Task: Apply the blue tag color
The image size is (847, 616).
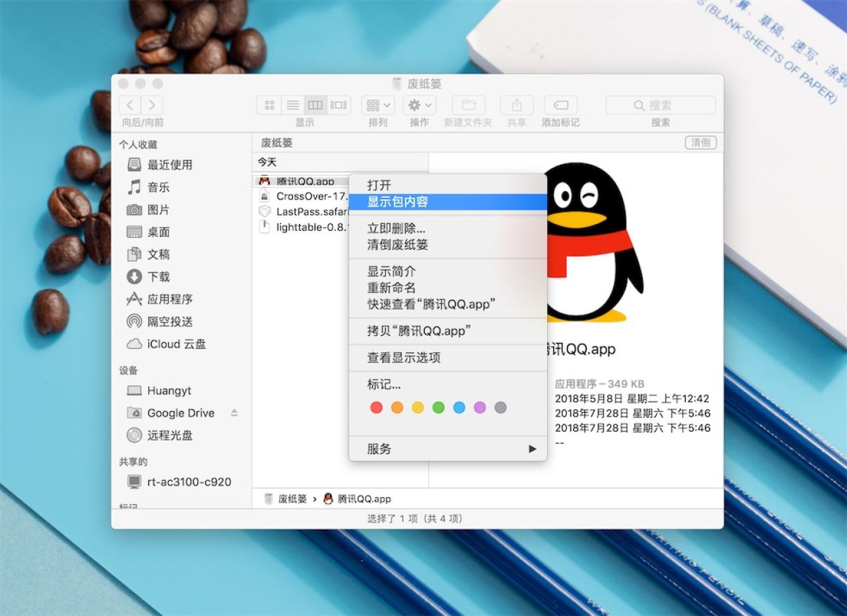Action: (x=459, y=408)
